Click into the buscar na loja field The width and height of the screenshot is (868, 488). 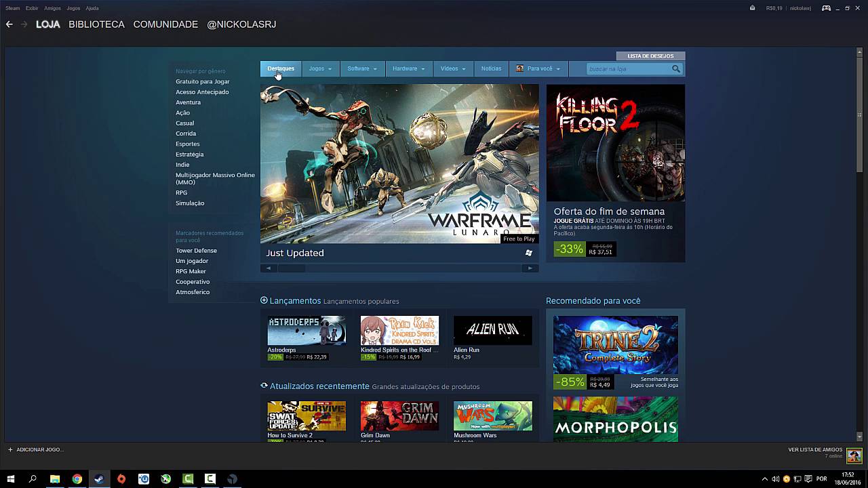click(629, 68)
